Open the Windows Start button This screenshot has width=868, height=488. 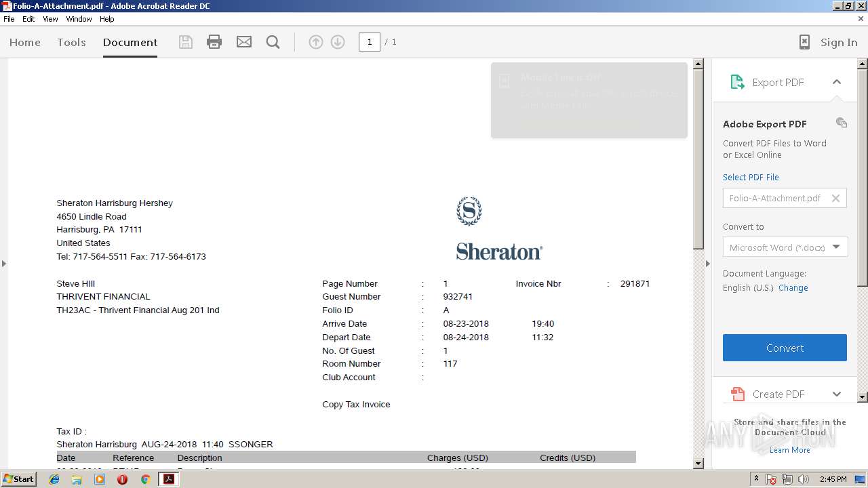point(18,479)
